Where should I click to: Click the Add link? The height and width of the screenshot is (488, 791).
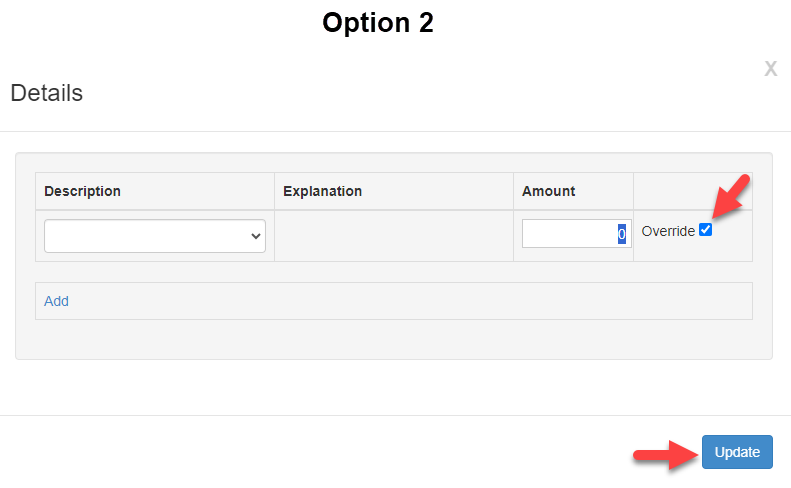57,301
